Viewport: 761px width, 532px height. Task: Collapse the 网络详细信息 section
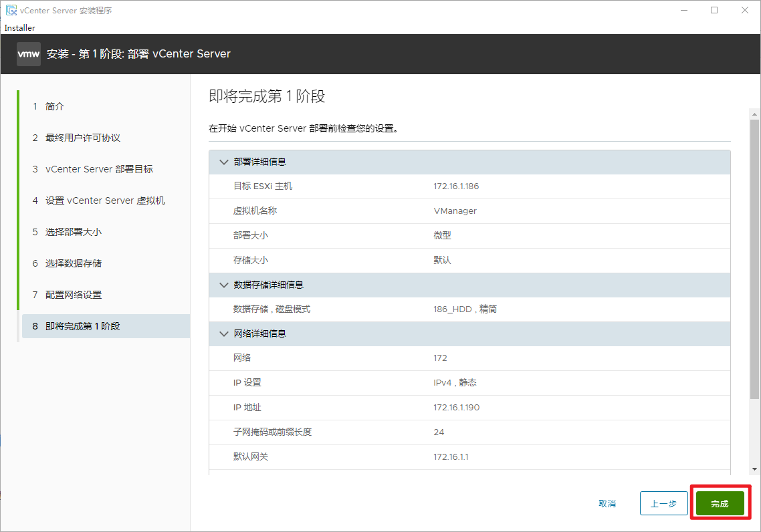tap(224, 334)
